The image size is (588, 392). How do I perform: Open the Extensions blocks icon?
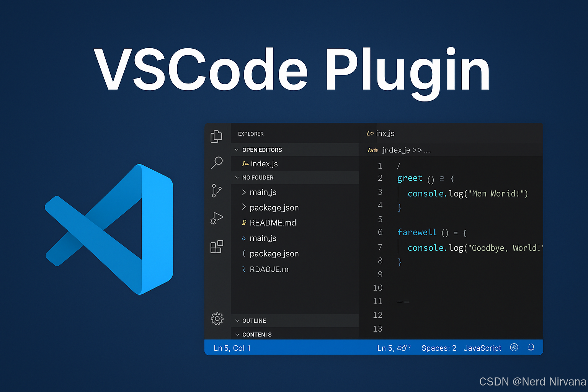pyautogui.click(x=217, y=247)
